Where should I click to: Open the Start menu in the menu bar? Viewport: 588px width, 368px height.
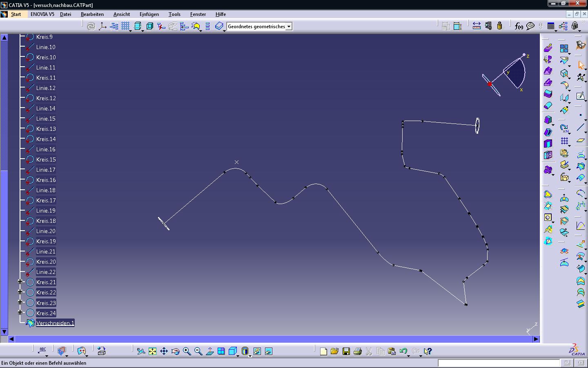click(16, 14)
